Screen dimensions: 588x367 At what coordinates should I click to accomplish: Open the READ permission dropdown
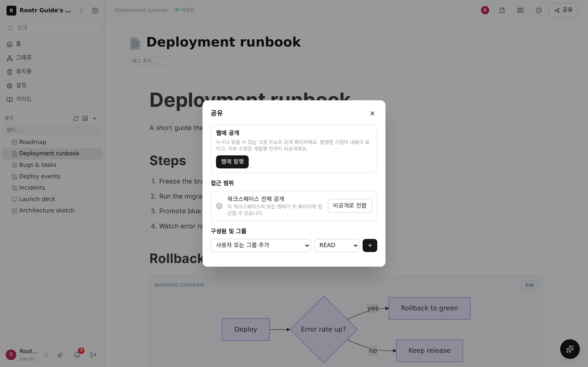click(x=336, y=245)
